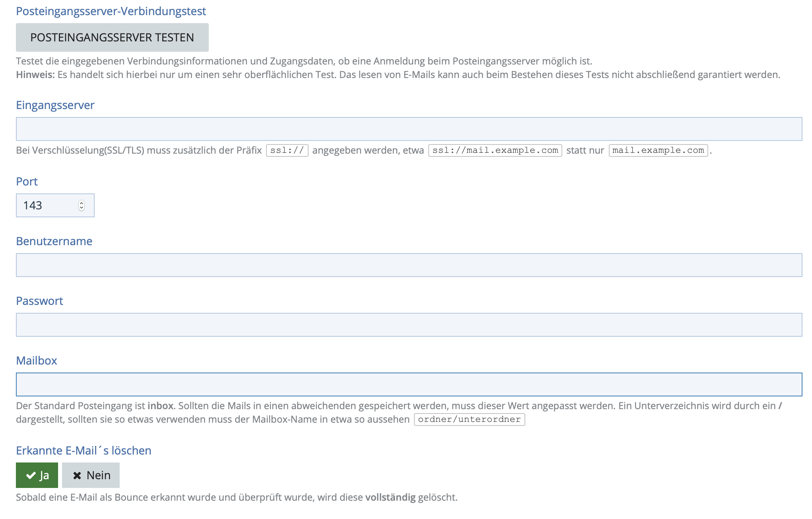Click the Passwort label
The height and width of the screenshot is (519, 812).
[x=39, y=301]
